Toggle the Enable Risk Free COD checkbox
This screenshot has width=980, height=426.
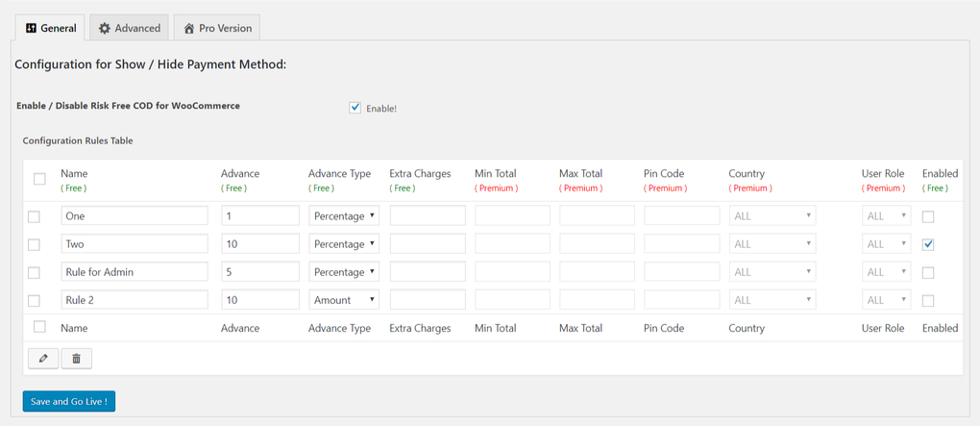pos(355,108)
